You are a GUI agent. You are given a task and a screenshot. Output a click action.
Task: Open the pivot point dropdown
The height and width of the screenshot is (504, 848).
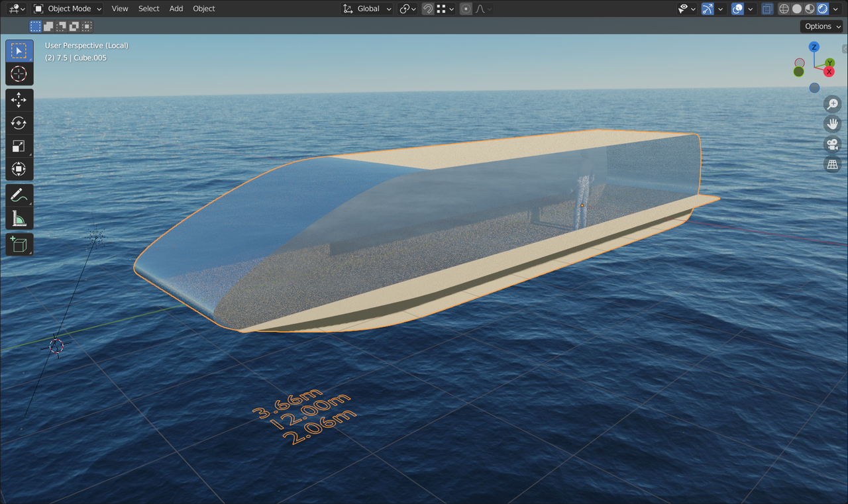coord(407,9)
